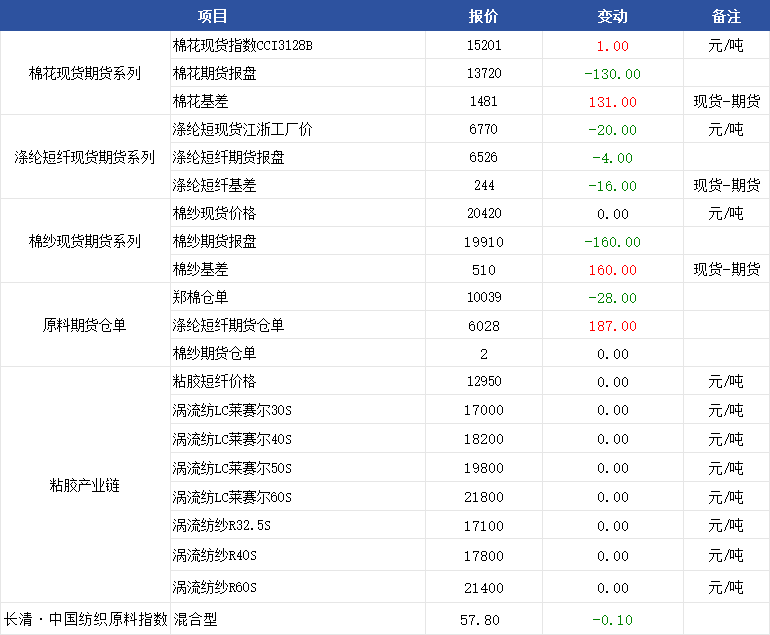This screenshot has height=635, width=770.
Task: Click the 长清·中国纺织原料指数 label
Action: click(x=85, y=619)
